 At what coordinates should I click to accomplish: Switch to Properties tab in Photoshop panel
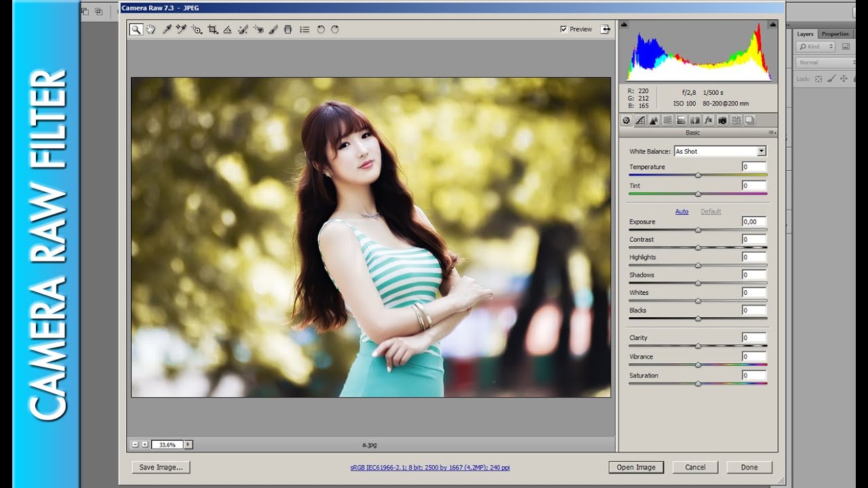tap(835, 34)
